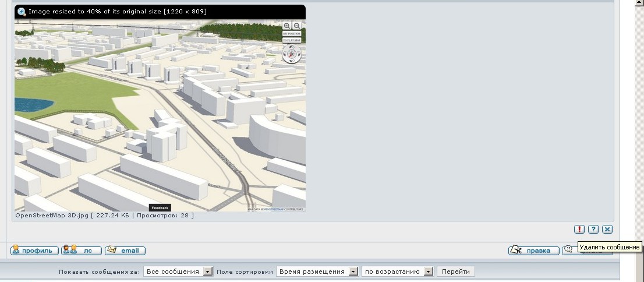
Task: Open the OpenStreetMap 3D image thumbnail
Action: point(160,115)
